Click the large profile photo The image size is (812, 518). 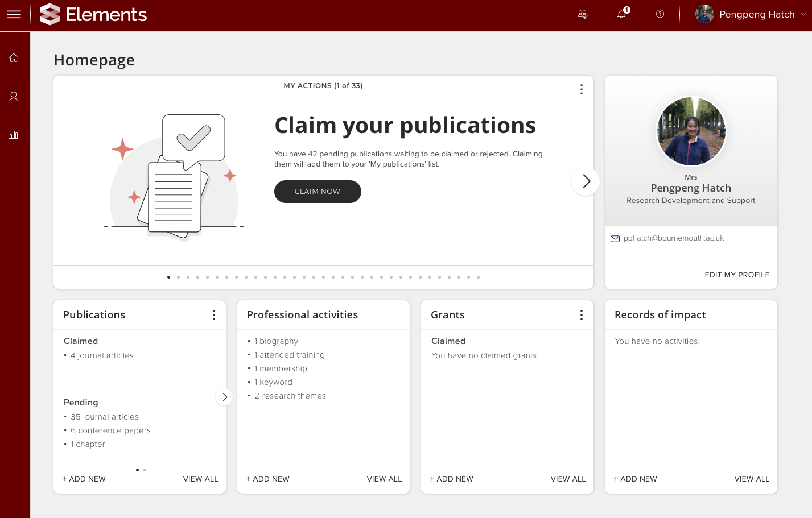click(x=691, y=131)
